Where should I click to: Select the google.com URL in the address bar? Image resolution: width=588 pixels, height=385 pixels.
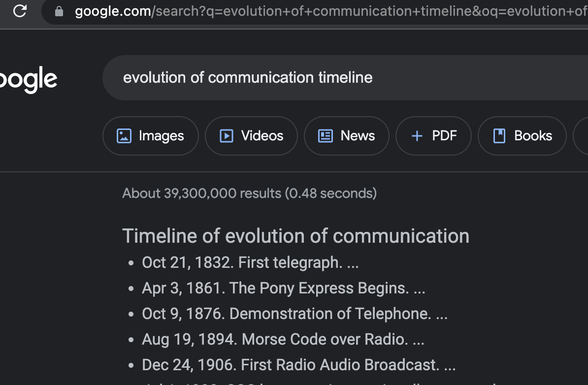(x=331, y=11)
